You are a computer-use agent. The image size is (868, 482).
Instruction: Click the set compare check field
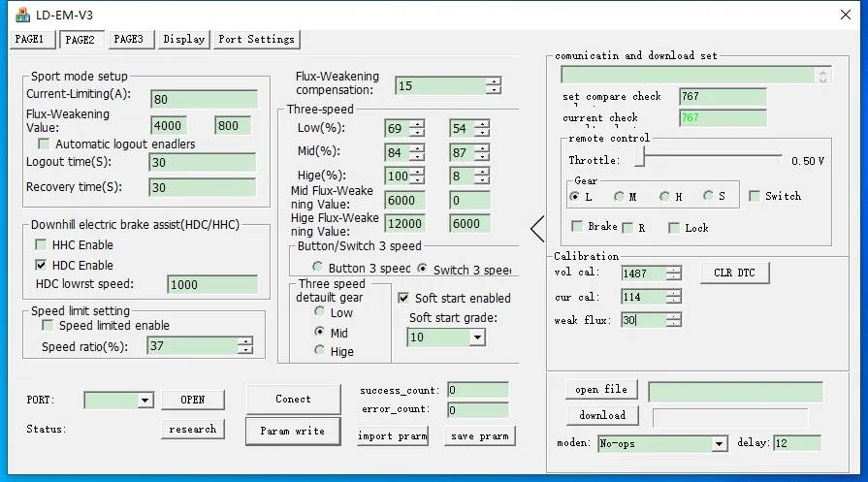pos(723,96)
